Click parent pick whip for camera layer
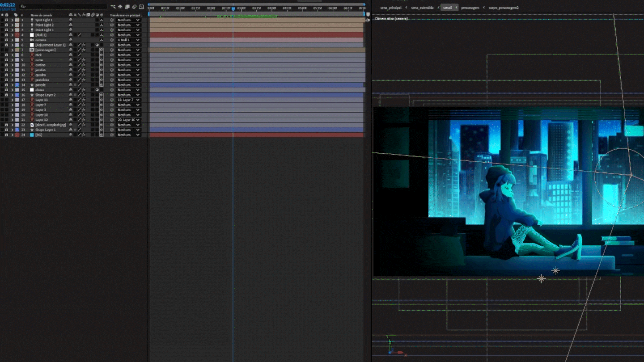 click(112, 40)
